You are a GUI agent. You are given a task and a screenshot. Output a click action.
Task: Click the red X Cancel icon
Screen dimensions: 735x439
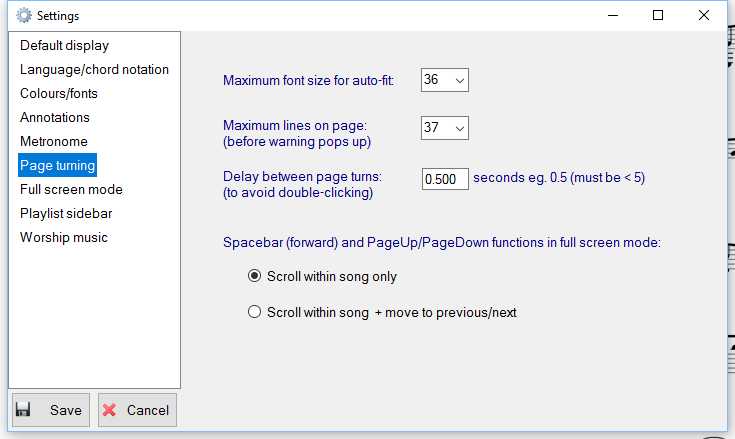pos(109,410)
